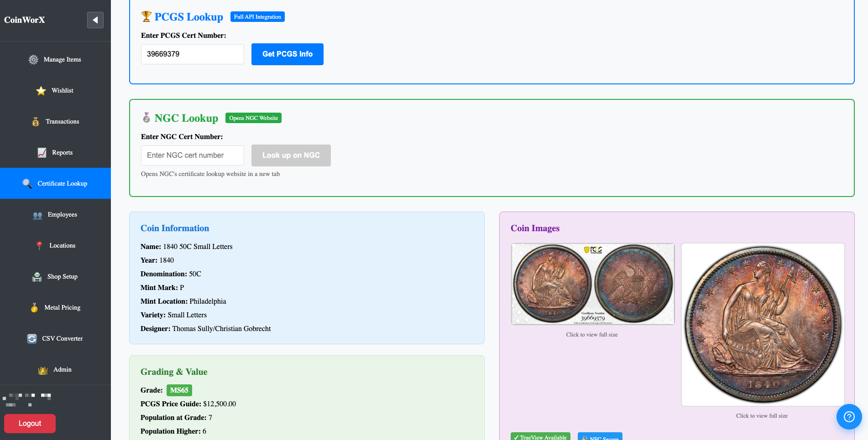Open the Admin section
Viewport: 868px width, 440px height.
(x=55, y=370)
